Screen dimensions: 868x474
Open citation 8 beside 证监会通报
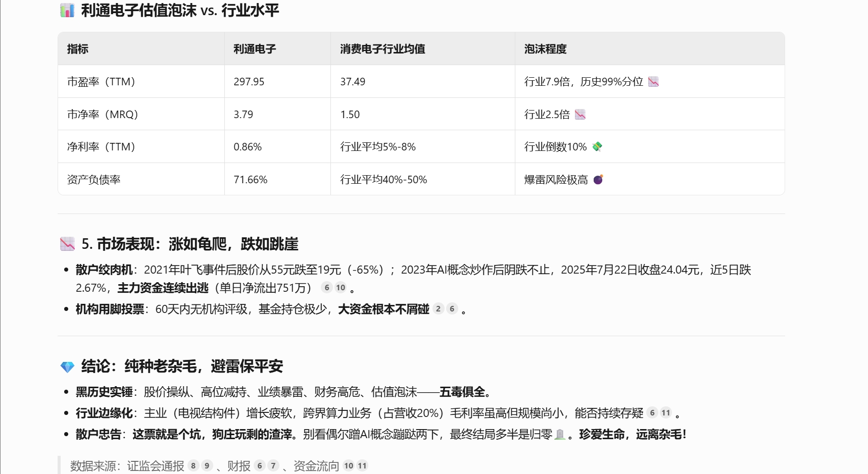(x=193, y=466)
